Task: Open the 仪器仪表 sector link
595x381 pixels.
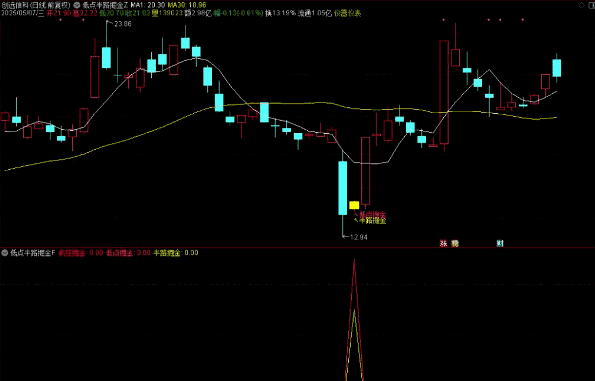Action: coord(348,13)
